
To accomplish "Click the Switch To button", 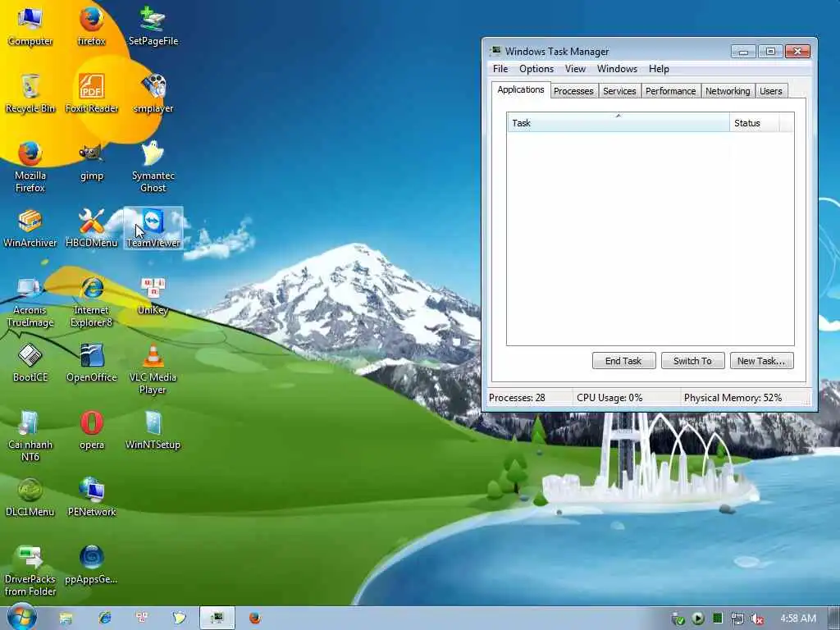I will tap(692, 361).
